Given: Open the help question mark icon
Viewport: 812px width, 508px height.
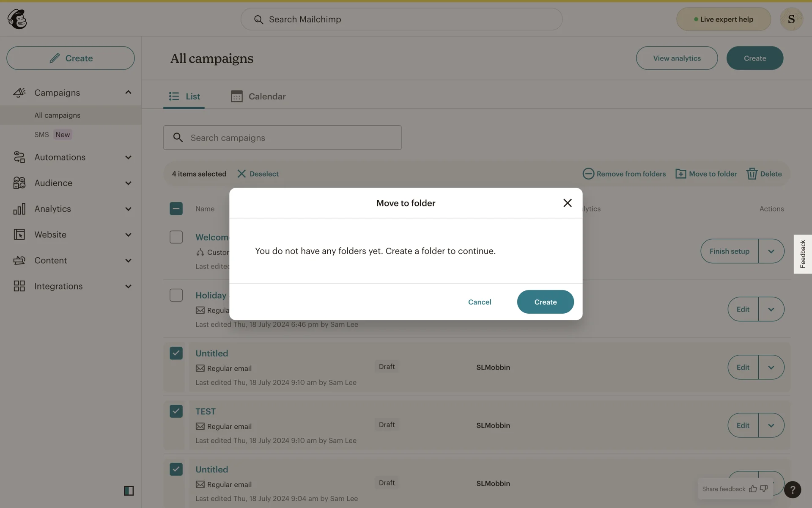Looking at the screenshot, I should [x=792, y=490].
